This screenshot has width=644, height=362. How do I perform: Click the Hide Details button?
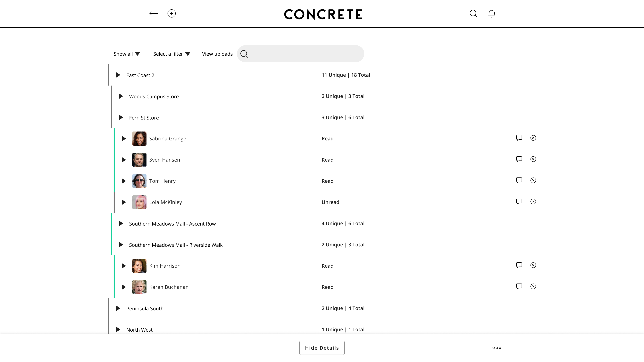[x=322, y=348]
